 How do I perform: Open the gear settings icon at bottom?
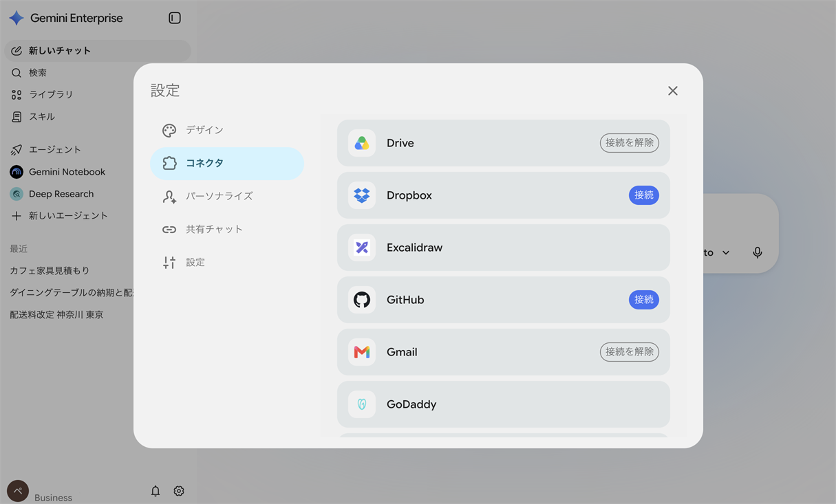coord(179,491)
